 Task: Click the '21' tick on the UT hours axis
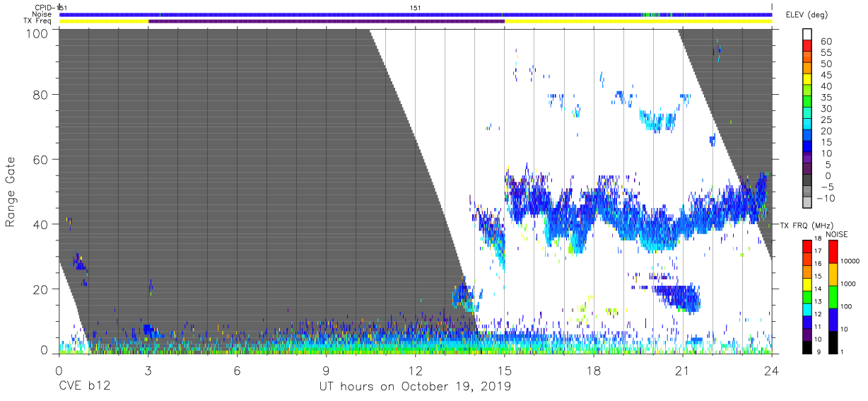[683, 371]
